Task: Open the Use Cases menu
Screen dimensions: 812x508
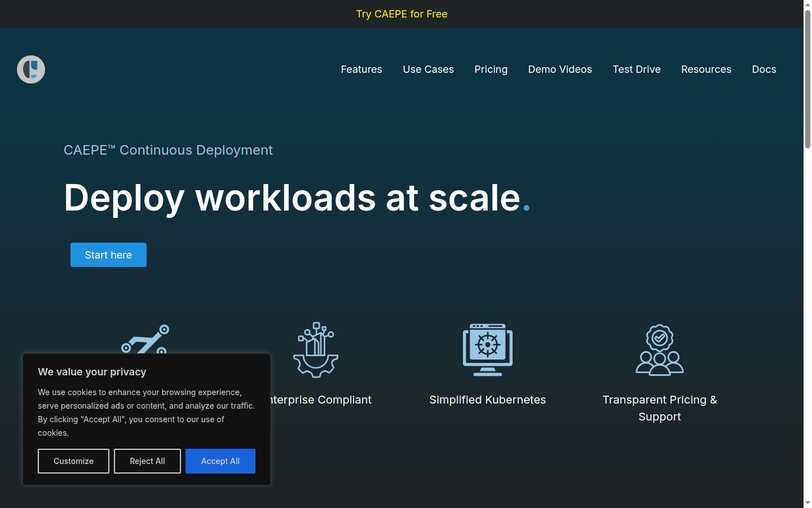Action: (x=428, y=69)
